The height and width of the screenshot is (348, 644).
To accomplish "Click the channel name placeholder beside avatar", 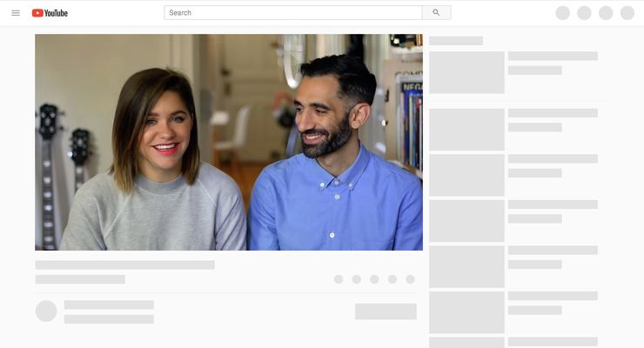I will (x=109, y=304).
